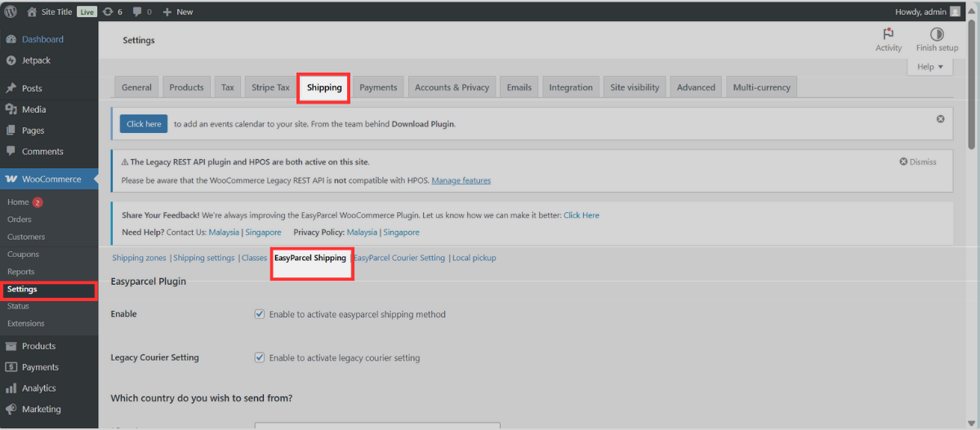The image size is (980, 430).
Task: Go to Shipping zones subsection
Action: (139, 258)
